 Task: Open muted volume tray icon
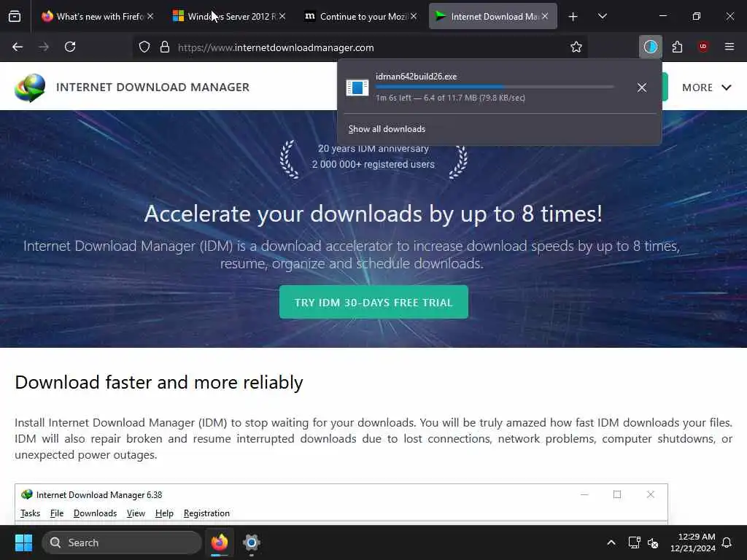[x=653, y=542]
